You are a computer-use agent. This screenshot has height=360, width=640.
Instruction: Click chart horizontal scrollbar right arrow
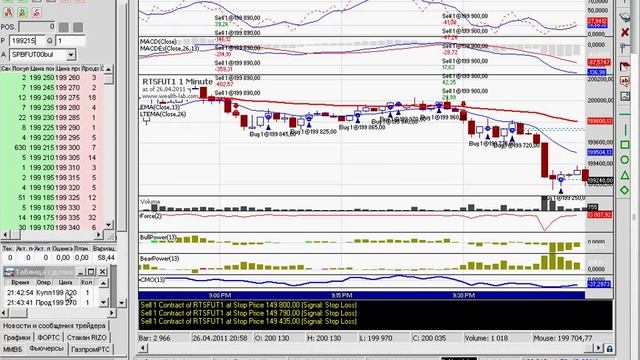click(598, 348)
